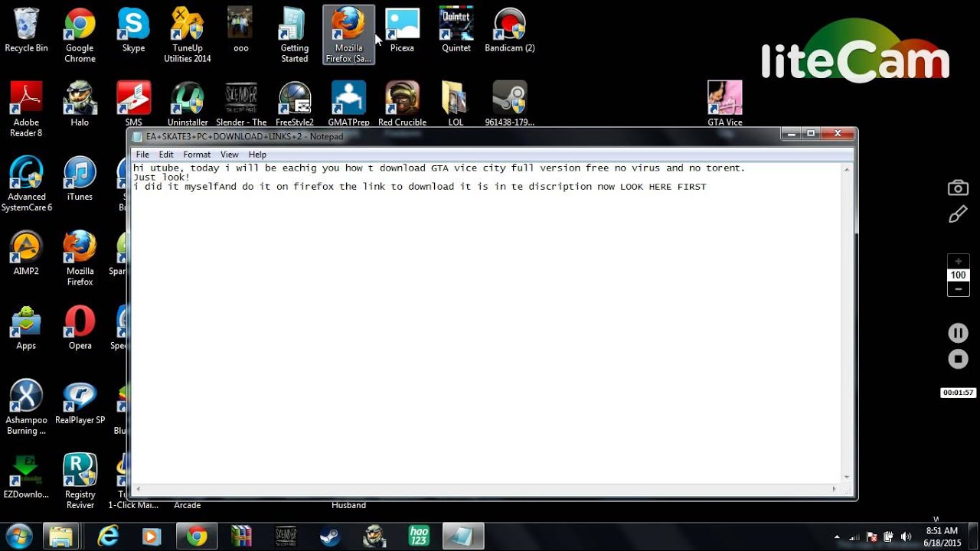This screenshot has height=551, width=980.
Task: Open Steam from the taskbar
Action: coord(330,536)
